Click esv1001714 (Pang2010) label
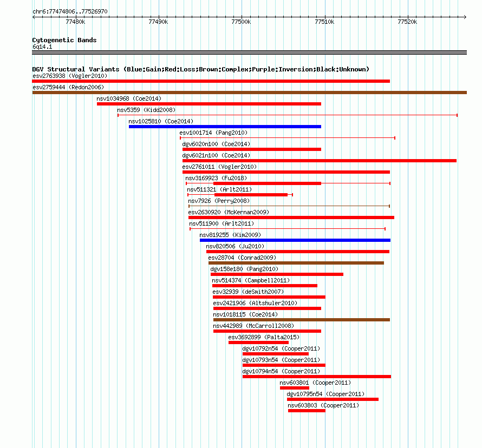Screen dimensions: 482x448 pyautogui.click(x=213, y=133)
